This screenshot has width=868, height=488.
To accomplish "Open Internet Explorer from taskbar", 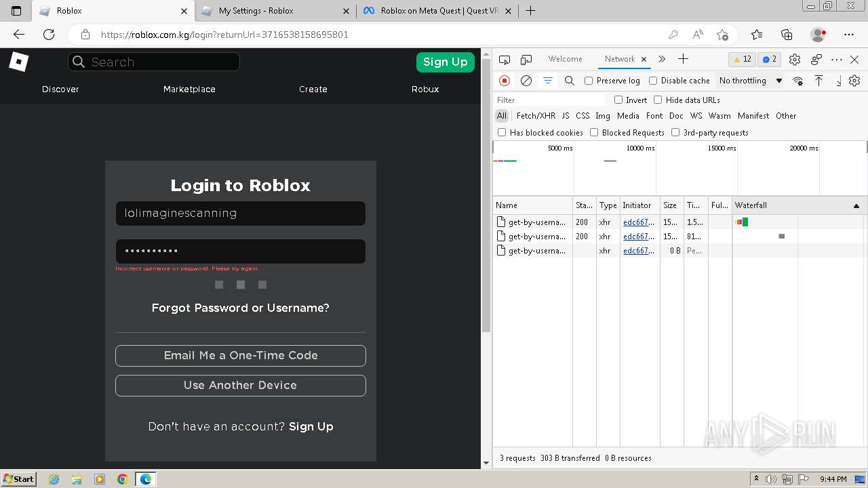I will [54, 479].
